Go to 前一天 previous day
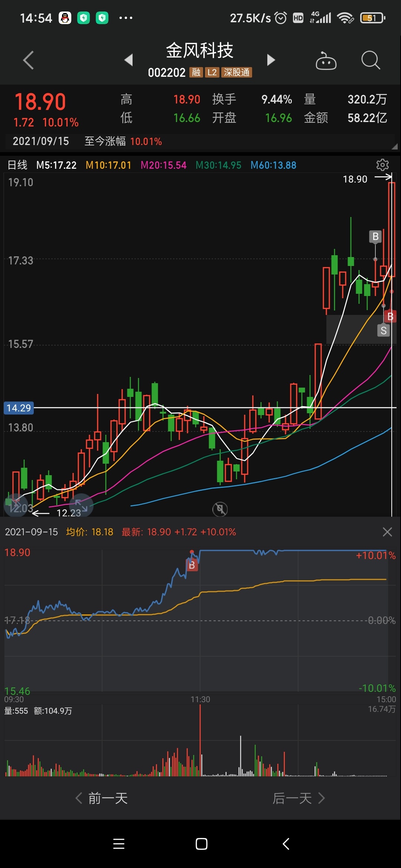The height and width of the screenshot is (868, 401). (x=102, y=798)
